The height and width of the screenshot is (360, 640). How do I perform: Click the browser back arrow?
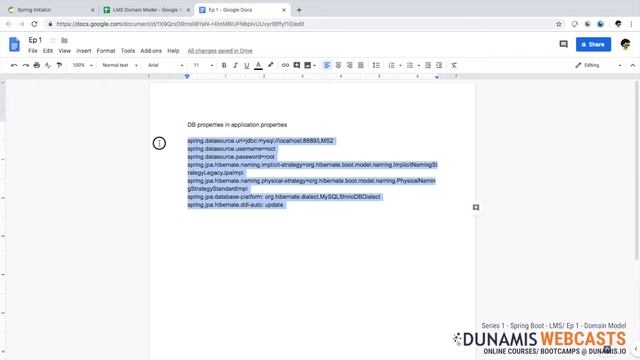[9, 24]
